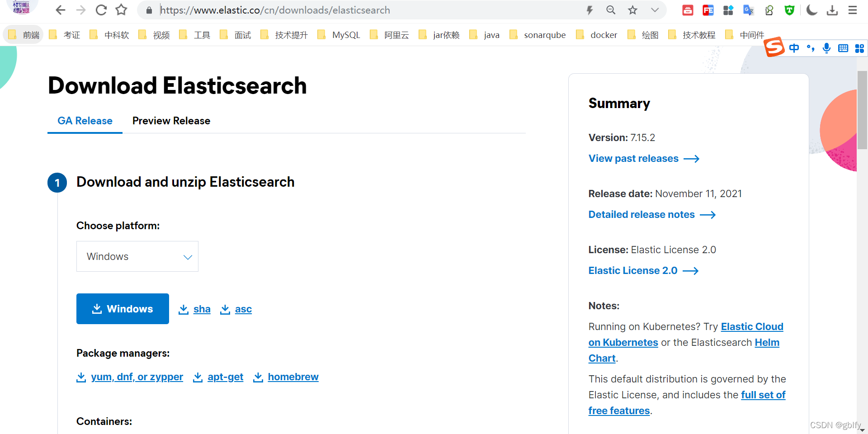Reload the current page
The width and height of the screenshot is (868, 434).
click(x=101, y=10)
